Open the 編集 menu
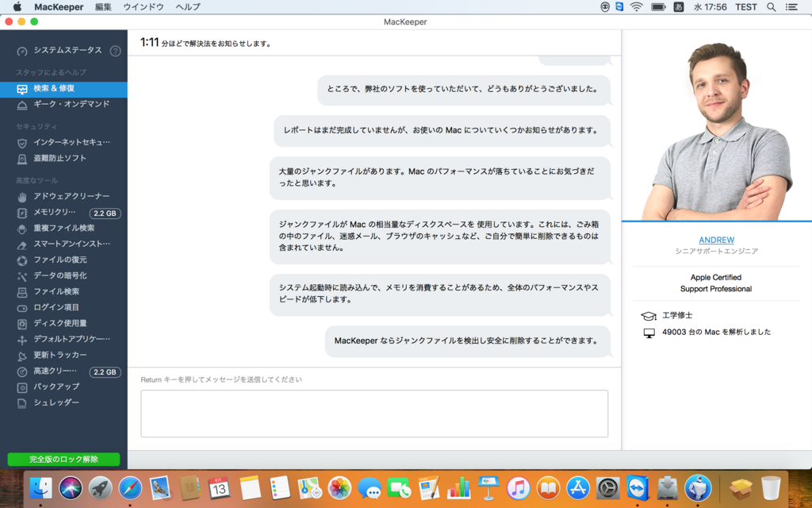The image size is (812, 508). (103, 6)
